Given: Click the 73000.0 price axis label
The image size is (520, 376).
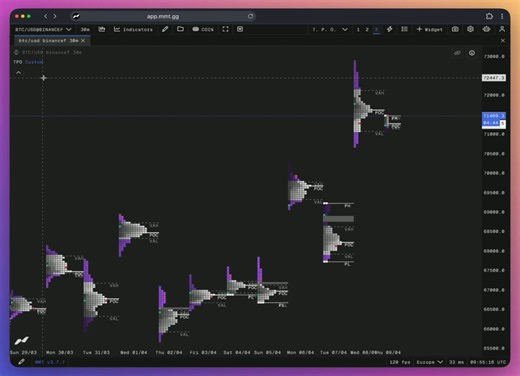Looking at the screenshot, I should point(494,56).
